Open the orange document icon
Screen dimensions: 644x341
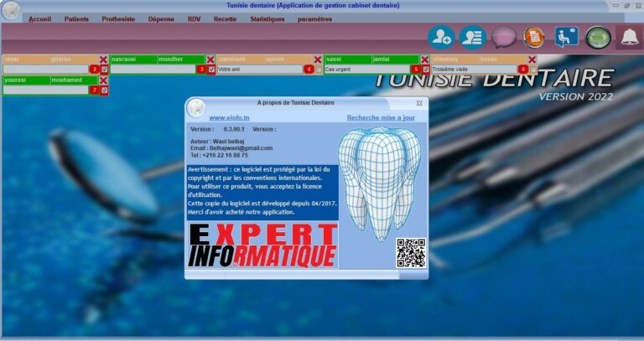(534, 38)
